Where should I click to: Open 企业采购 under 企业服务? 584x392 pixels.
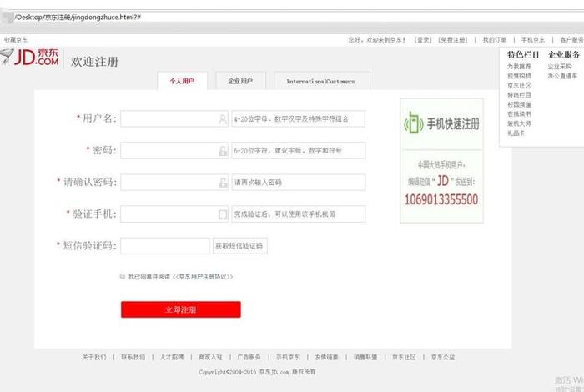[x=560, y=66]
